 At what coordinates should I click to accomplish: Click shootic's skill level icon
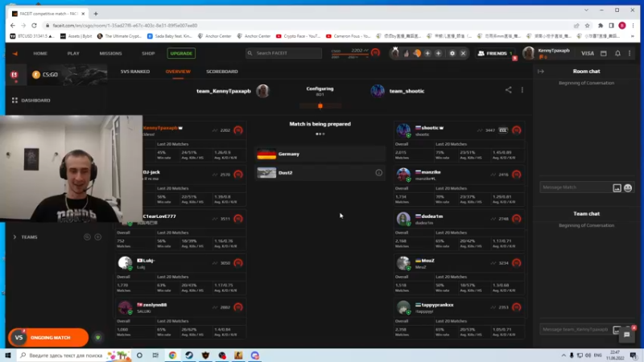point(516,130)
